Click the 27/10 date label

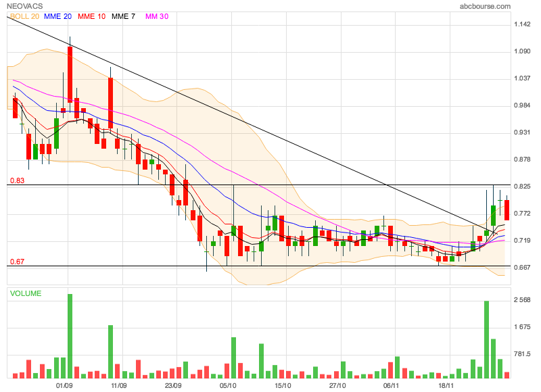point(337,385)
